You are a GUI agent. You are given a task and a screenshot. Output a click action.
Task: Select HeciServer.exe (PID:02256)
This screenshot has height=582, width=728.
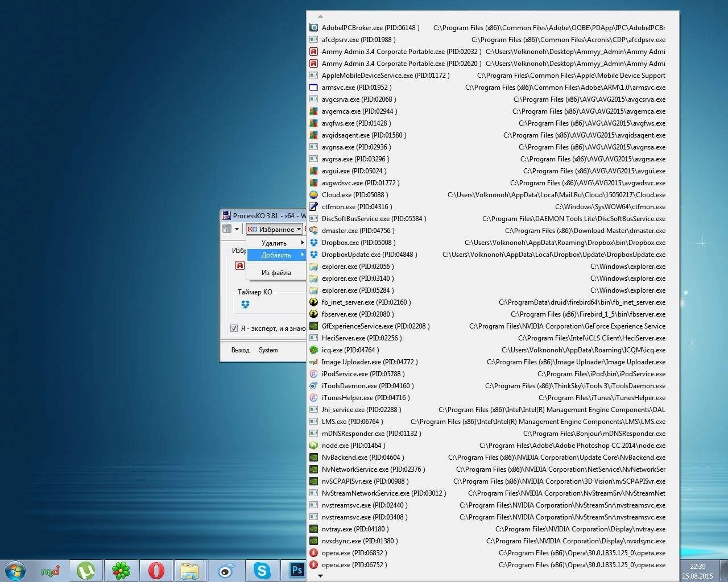point(493,338)
